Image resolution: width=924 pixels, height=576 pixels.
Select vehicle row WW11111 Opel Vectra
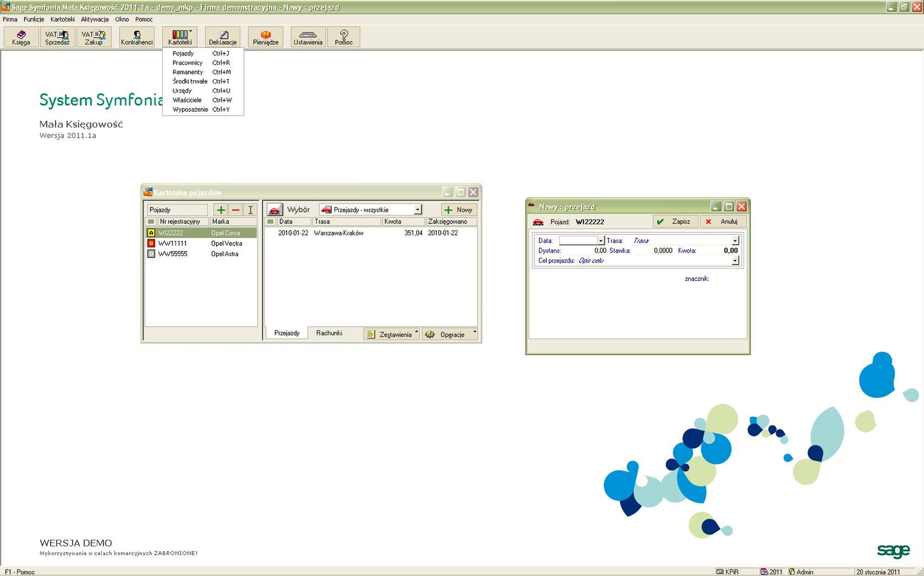(x=201, y=243)
